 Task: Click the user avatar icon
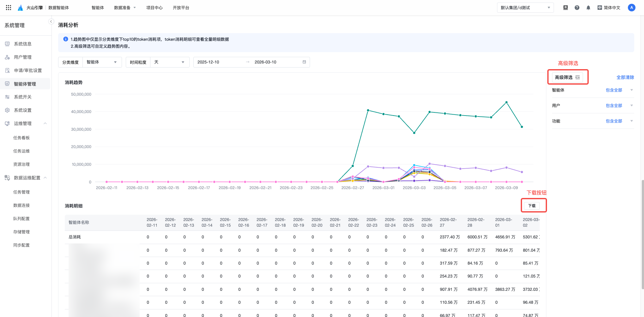[x=631, y=8]
